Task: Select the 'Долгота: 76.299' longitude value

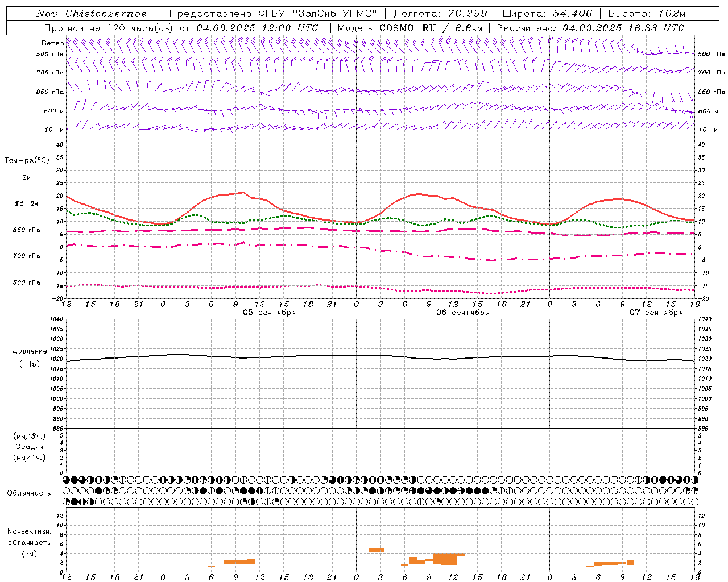Action: (440, 14)
